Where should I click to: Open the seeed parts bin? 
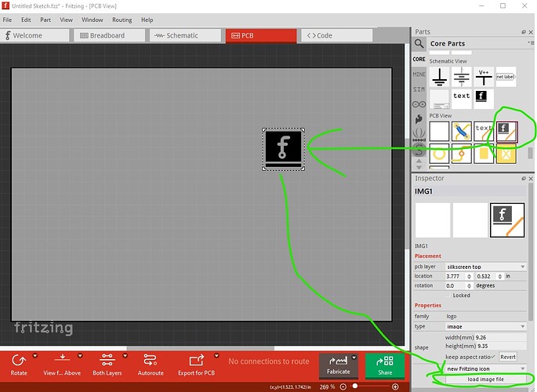tap(419, 134)
